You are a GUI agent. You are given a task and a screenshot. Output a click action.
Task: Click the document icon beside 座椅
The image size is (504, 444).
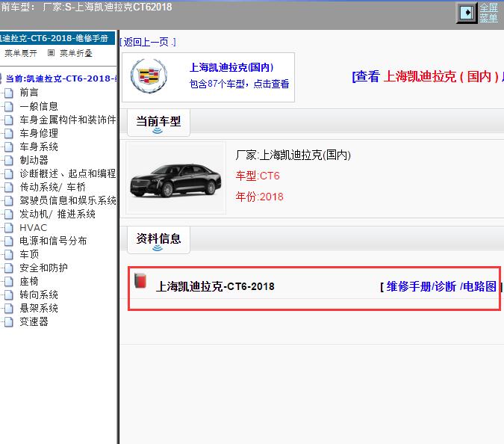pos(9,282)
